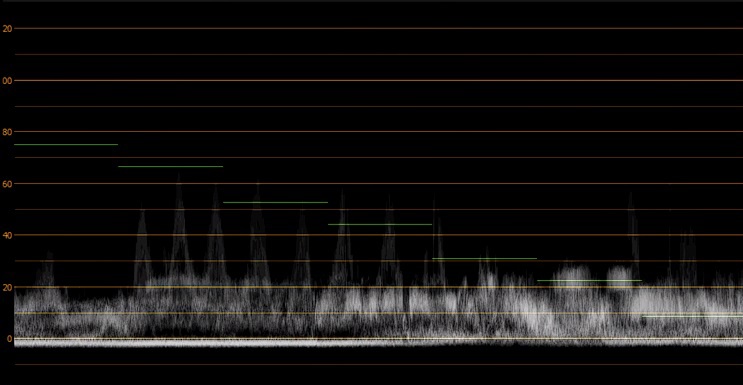Select green step line between 50 and 60
Image resolution: width=743 pixels, height=385 pixels.
pos(275,202)
